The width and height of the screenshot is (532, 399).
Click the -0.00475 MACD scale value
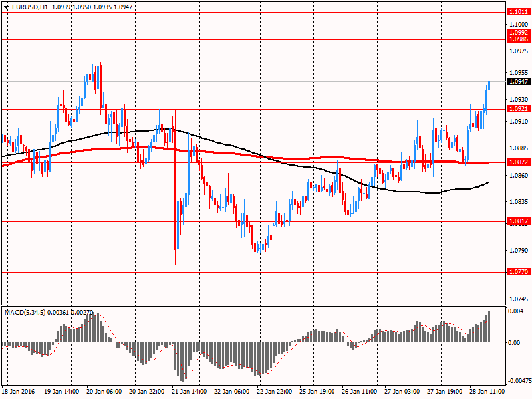[x=518, y=381]
